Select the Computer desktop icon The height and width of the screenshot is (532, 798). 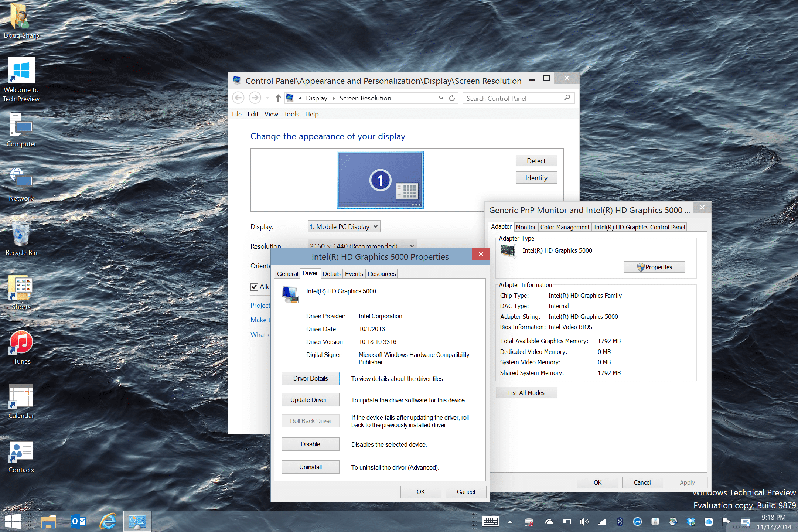tap(21, 129)
